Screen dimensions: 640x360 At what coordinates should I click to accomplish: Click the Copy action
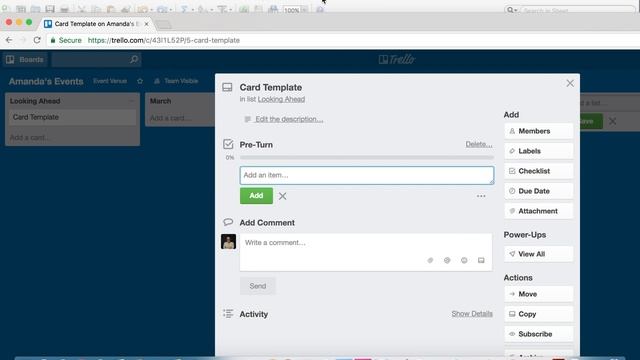point(538,314)
